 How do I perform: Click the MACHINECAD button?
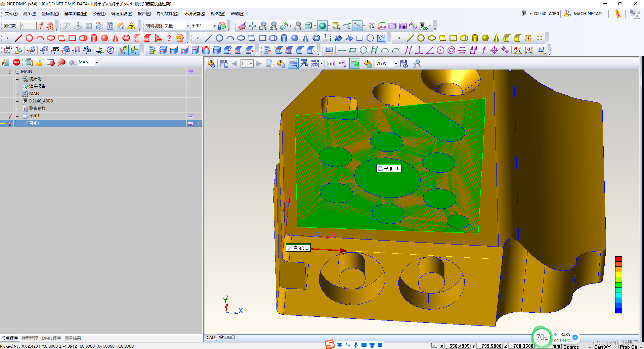[583, 14]
